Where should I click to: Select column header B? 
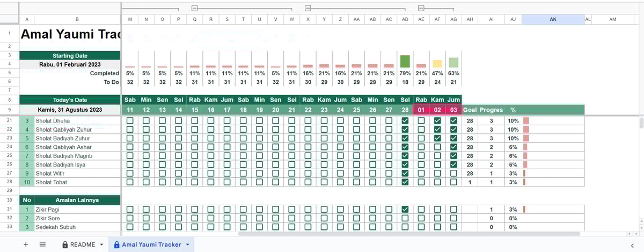pos(77,19)
